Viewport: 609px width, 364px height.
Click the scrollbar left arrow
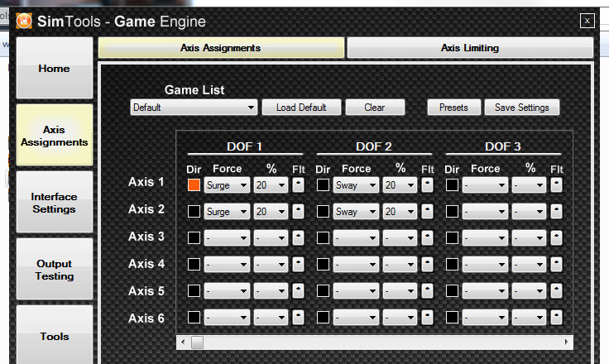184,342
